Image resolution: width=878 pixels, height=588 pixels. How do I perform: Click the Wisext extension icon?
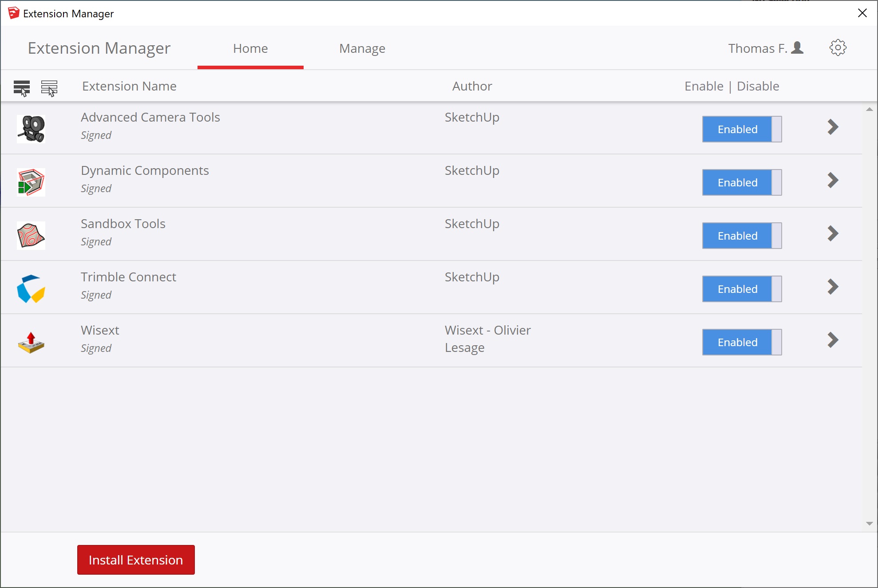31,342
